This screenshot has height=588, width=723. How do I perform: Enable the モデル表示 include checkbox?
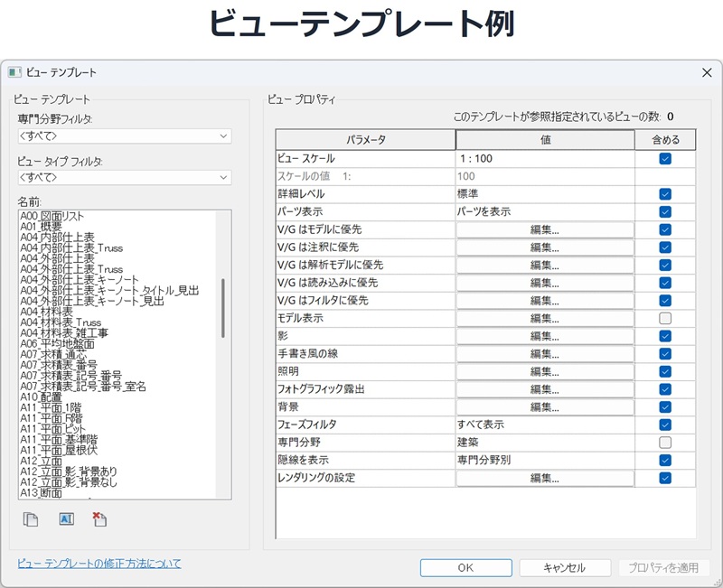click(665, 319)
